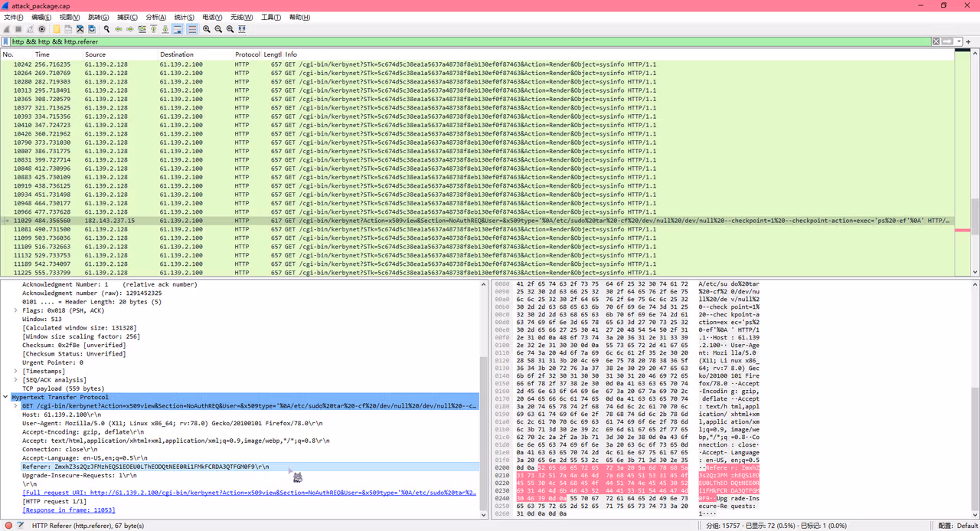The width and height of the screenshot is (980, 531).
Task: Click the save capture file icon
Action: click(68, 29)
